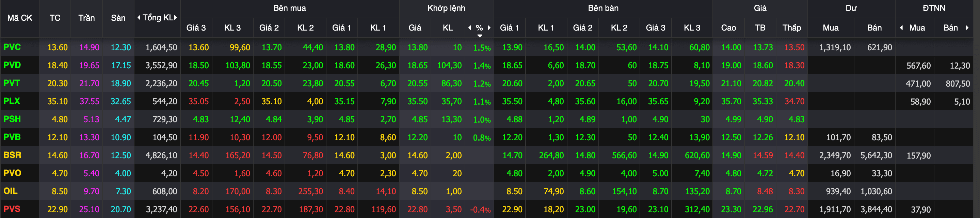Click PVT sell Giá 1 price 20.60
Screen dimensions: 980x218
512,84
